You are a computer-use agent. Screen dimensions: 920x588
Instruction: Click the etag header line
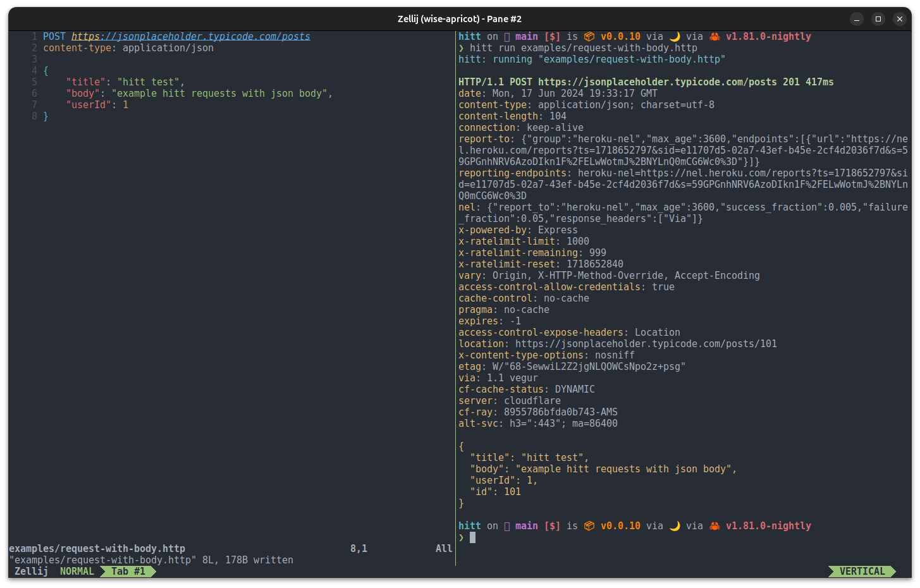[572, 367]
